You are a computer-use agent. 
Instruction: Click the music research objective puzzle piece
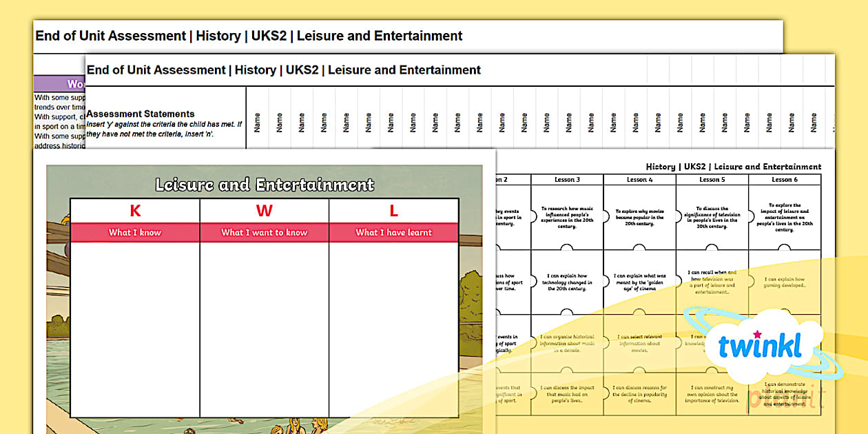567,216
